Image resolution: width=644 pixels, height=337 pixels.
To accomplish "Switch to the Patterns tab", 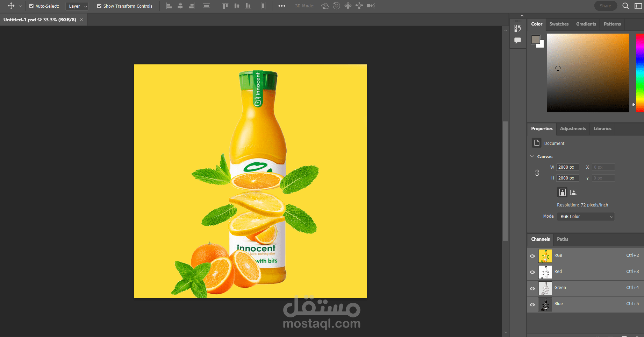I will 612,24.
